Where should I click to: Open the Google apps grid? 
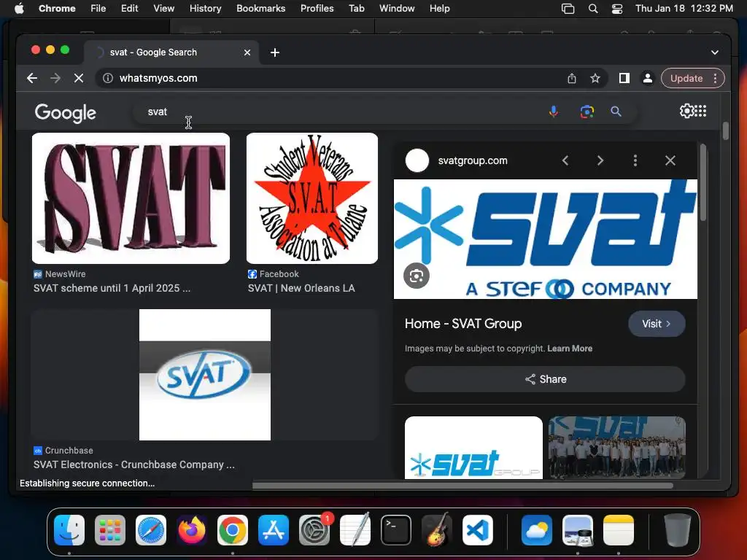tap(700, 111)
